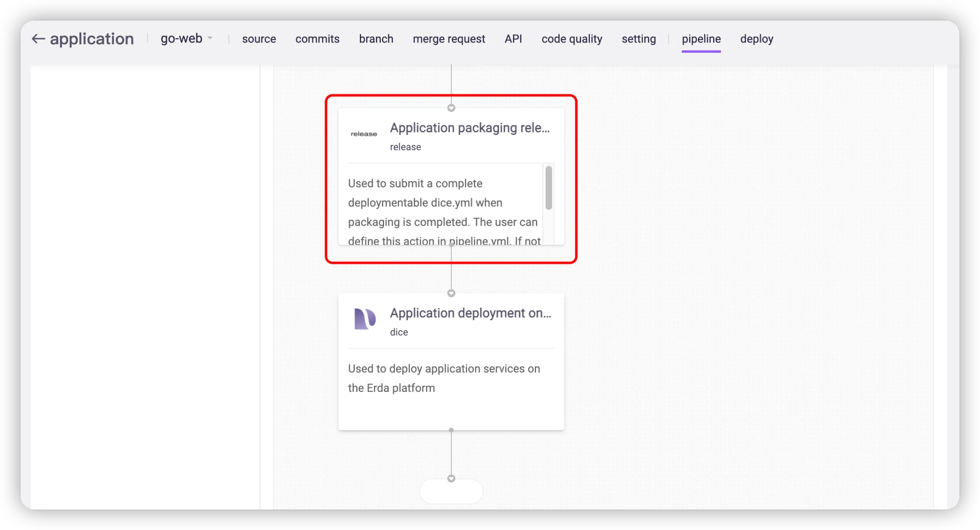Viewport: 980px width, 530px height.
Task: Click the empty rounded node at bottom
Action: 451,492
